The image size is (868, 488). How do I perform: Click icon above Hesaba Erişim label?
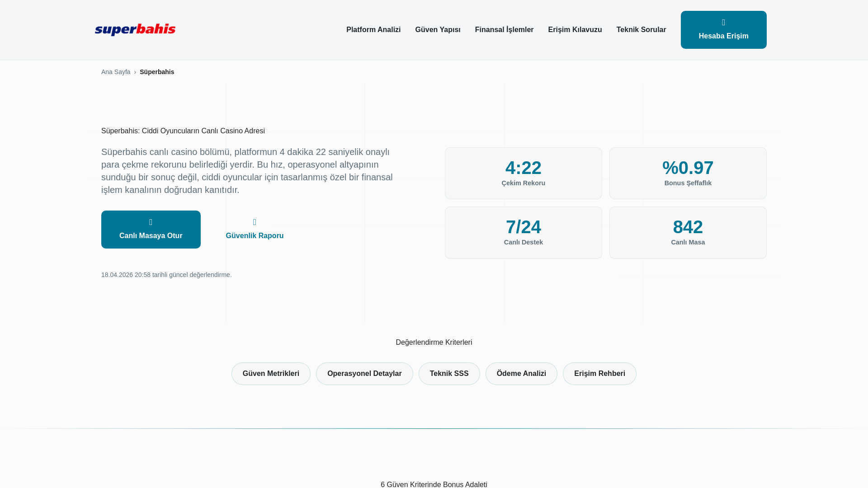(723, 23)
